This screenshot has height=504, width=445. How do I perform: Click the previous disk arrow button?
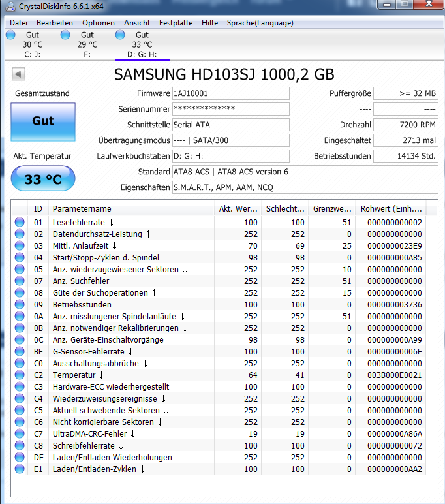18,74
